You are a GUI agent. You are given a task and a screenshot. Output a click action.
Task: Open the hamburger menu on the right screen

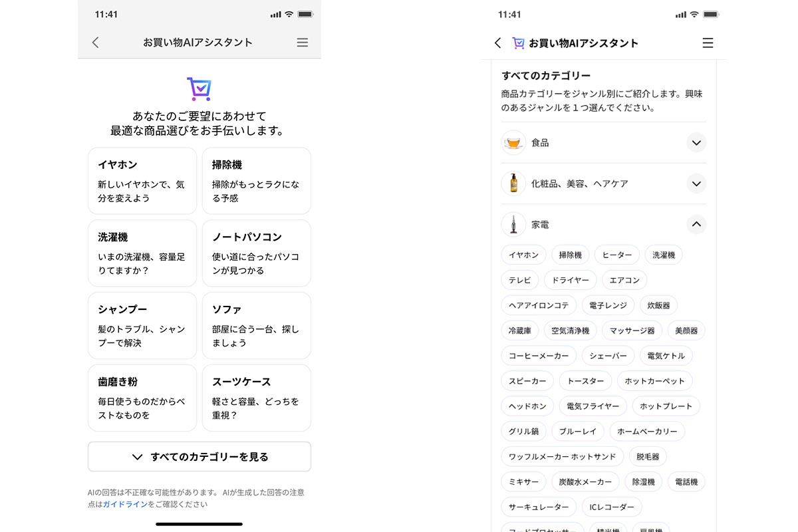[x=708, y=43]
